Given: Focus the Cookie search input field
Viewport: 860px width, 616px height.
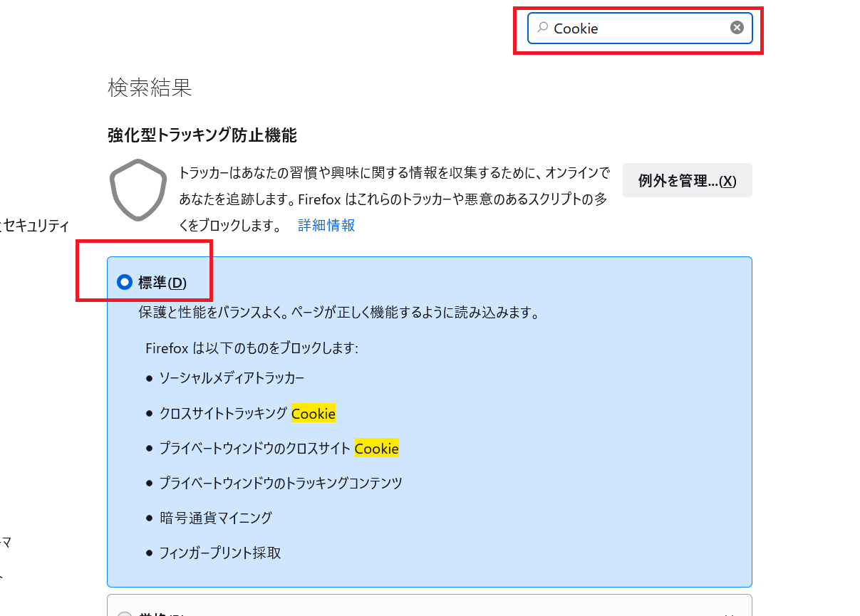Looking at the screenshot, I should click(640, 28).
